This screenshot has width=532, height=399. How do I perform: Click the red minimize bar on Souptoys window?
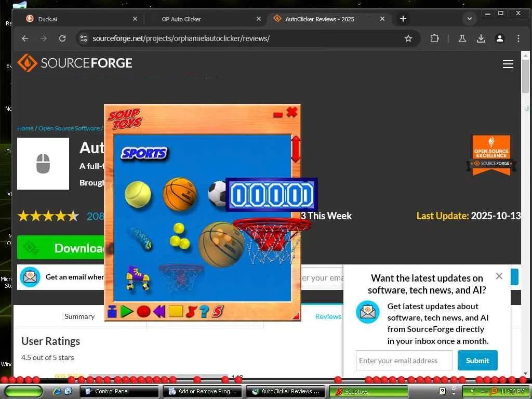278,115
